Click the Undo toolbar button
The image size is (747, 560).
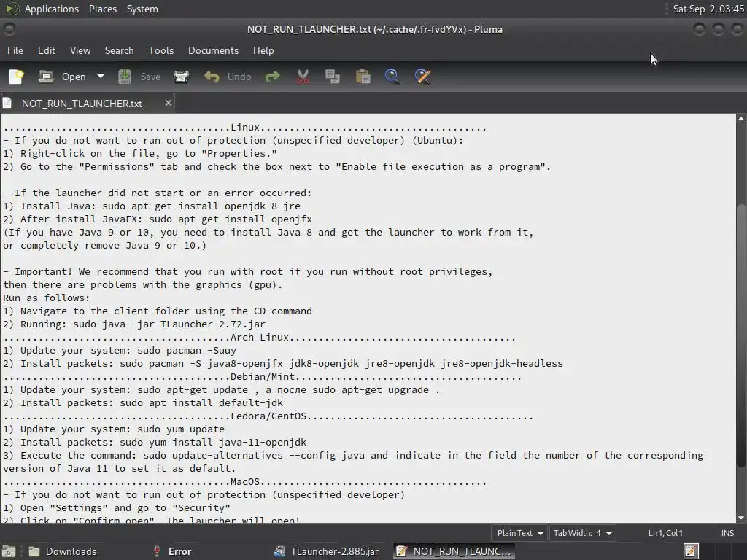click(x=228, y=77)
